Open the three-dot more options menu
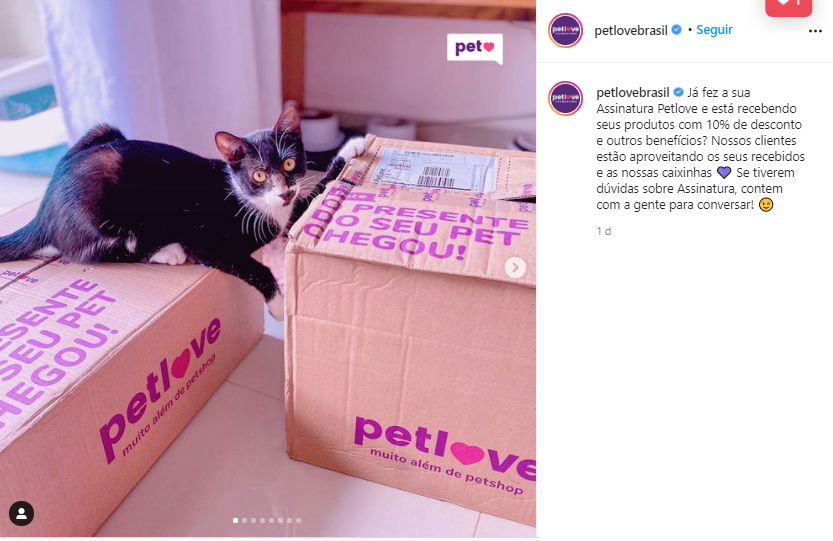This screenshot has width=833, height=541. tap(815, 31)
